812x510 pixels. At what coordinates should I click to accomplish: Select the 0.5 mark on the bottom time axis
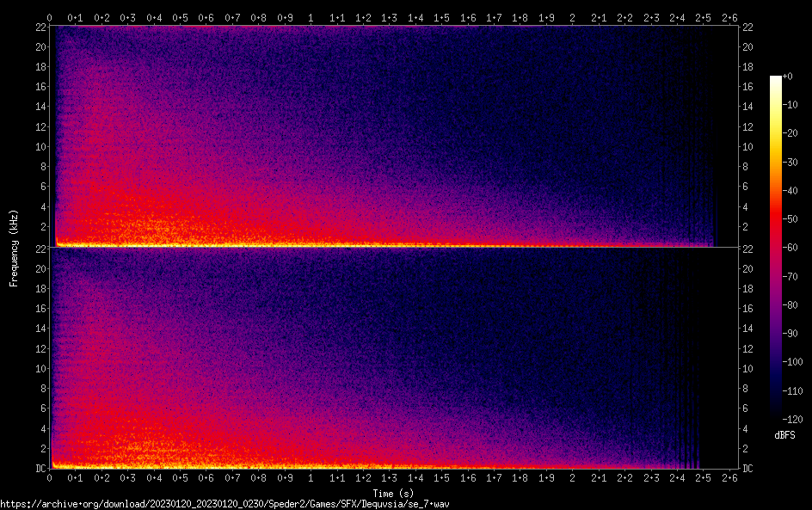(x=180, y=477)
